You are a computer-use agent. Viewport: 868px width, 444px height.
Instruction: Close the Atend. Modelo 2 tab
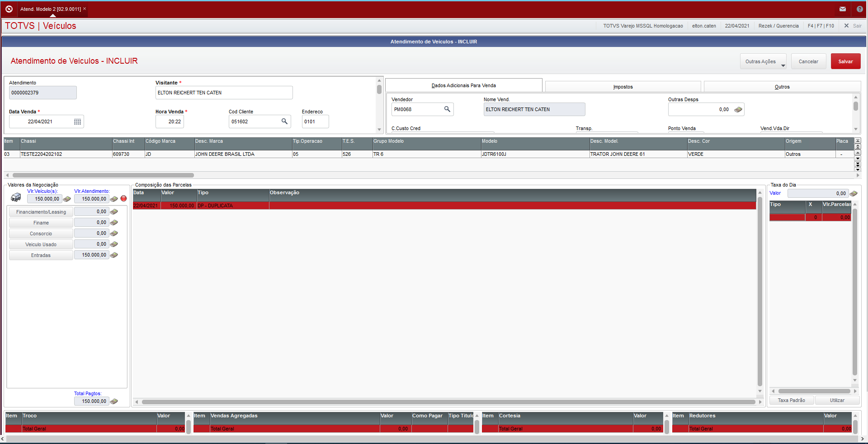85,9
